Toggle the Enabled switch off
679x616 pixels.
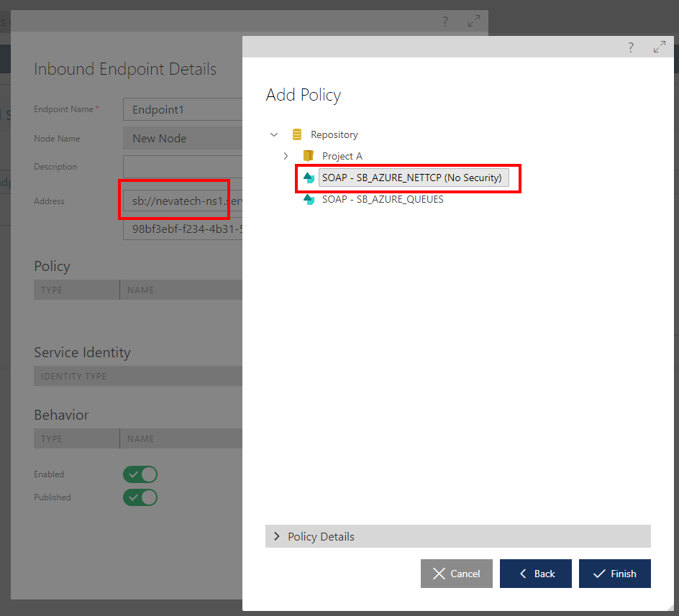point(140,474)
